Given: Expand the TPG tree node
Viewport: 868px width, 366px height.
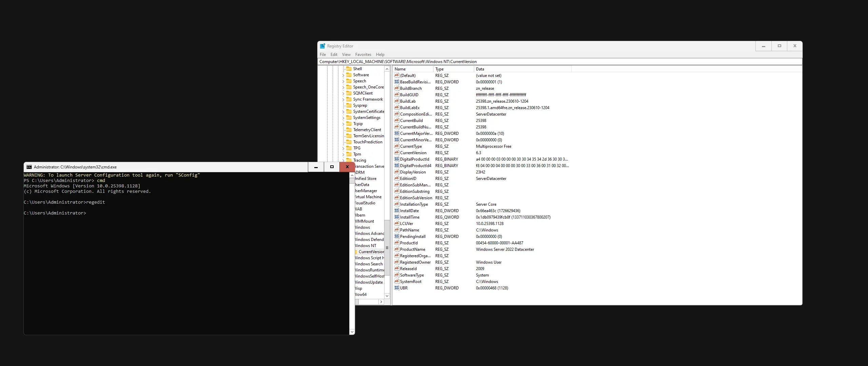Looking at the screenshot, I should 343,148.
